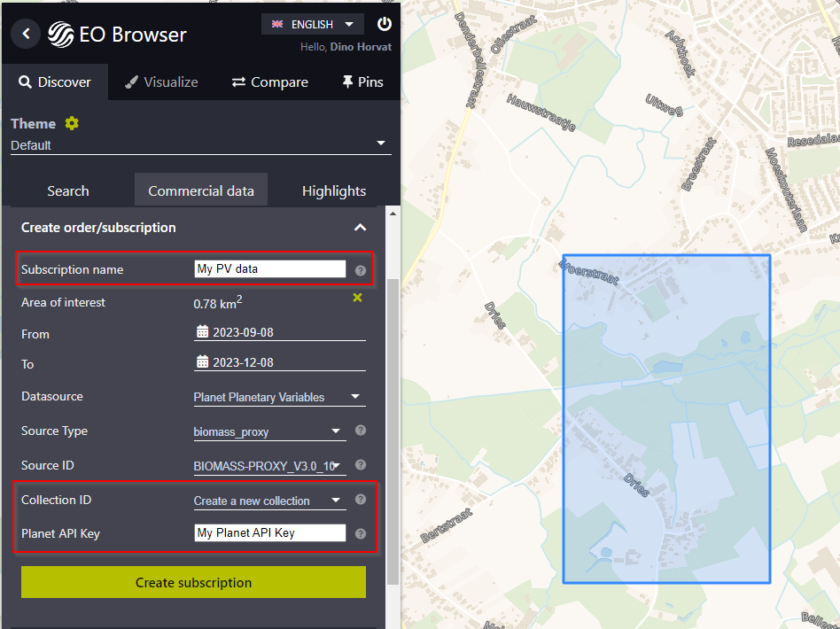840x629 pixels.
Task: Click the Olliestraat street label on map
Action: 513,35
